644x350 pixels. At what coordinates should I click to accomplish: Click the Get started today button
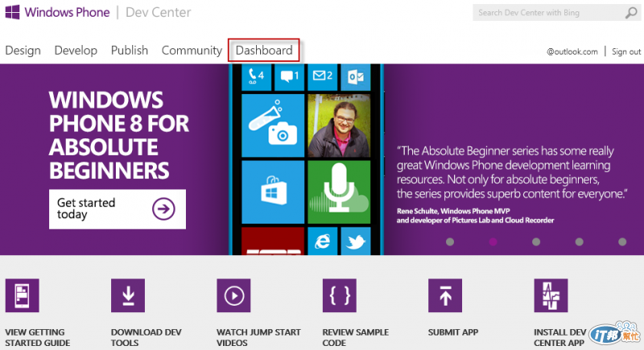click(x=118, y=209)
